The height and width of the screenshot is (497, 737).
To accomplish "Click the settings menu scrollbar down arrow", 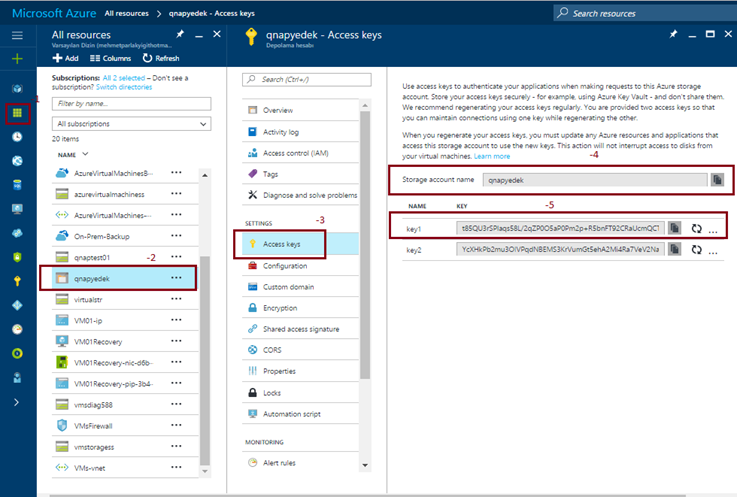I will tap(365, 465).
